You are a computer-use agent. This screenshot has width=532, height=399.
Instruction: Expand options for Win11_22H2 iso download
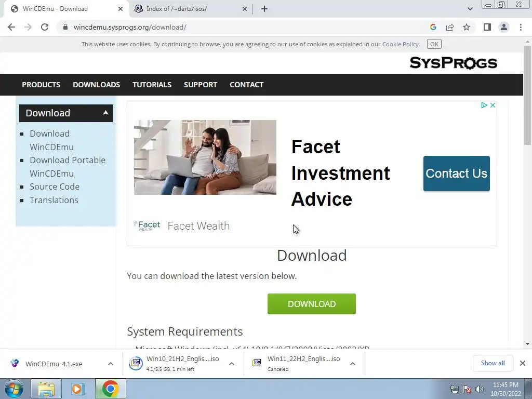353,364
